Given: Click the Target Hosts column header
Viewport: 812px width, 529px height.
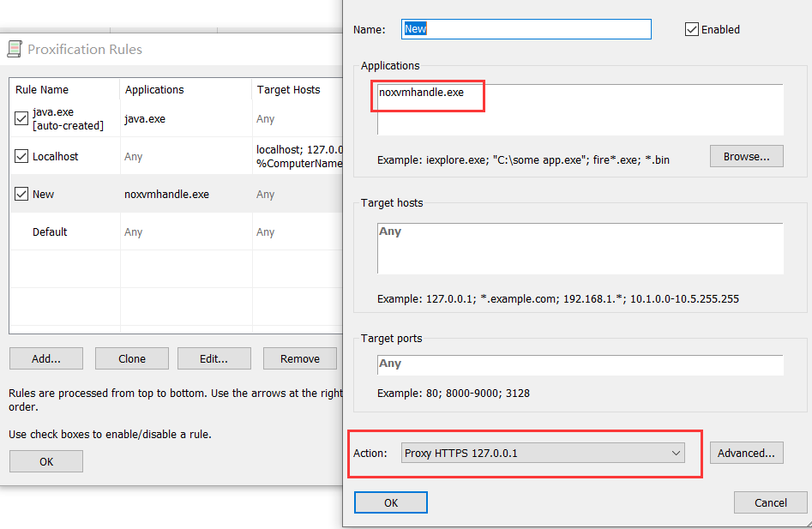Looking at the screenshot, I should click(x=298, y=89).
